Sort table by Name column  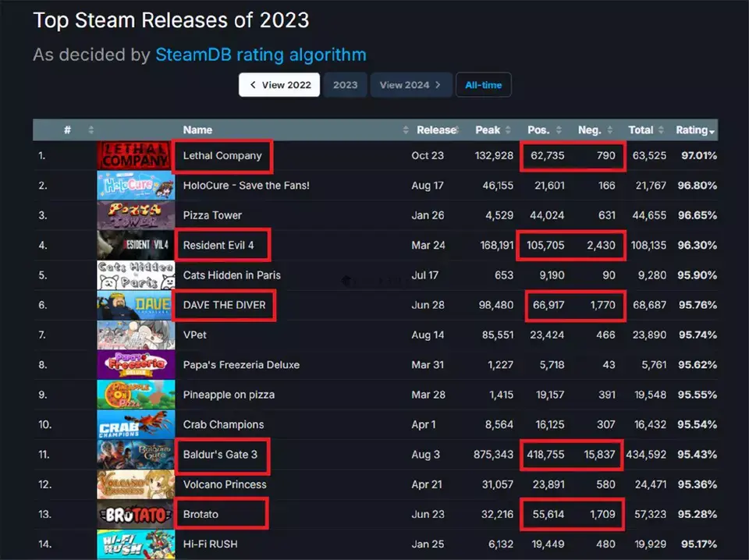(197, 129)
